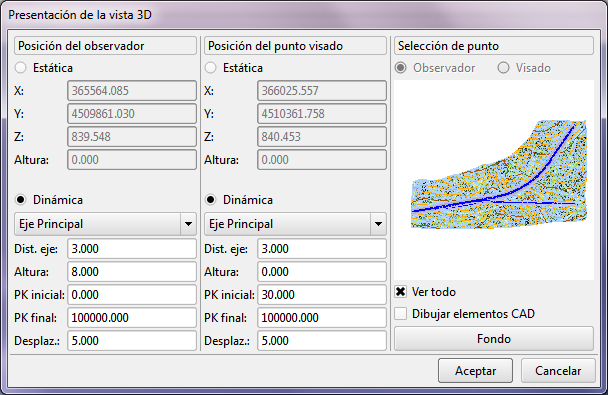
Task: Focus punto visado PK final field
Action: point(322,317)
